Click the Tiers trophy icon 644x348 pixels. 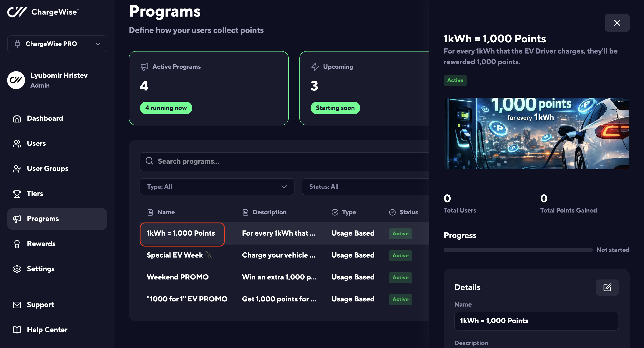pyautogui.click(x=17, y=193)
